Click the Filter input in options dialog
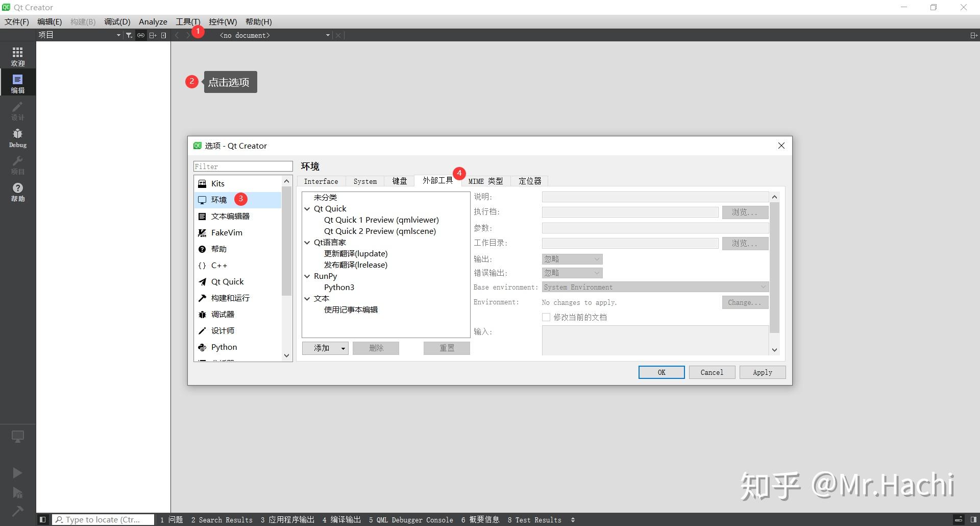This screenshot has height=526, width=980. coord(243,166)
